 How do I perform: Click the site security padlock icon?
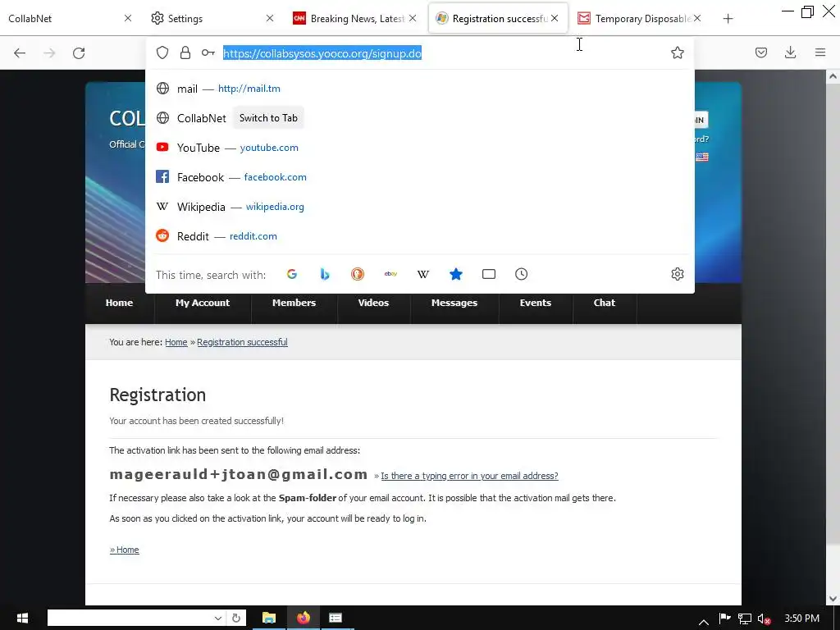coord(185,52)
